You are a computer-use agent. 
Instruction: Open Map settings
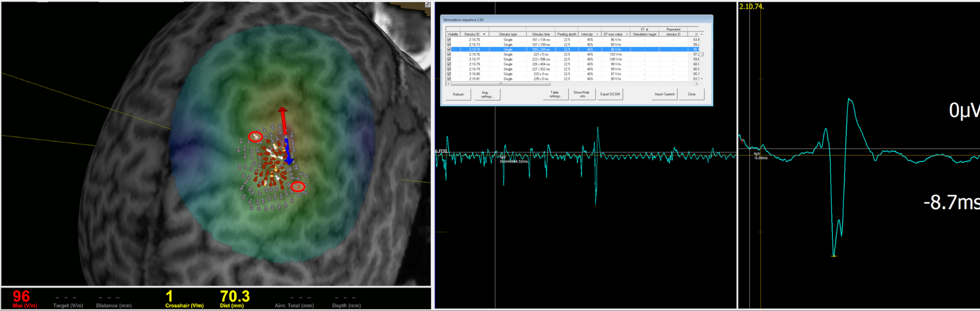coord(487,95)
